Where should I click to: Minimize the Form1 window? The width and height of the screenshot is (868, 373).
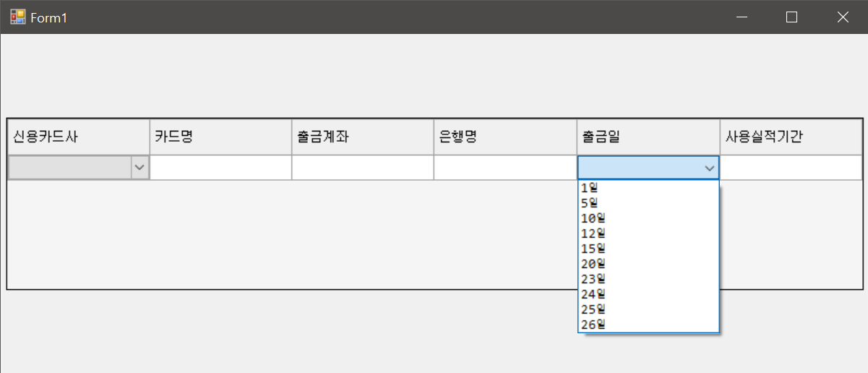coord(742,17)
